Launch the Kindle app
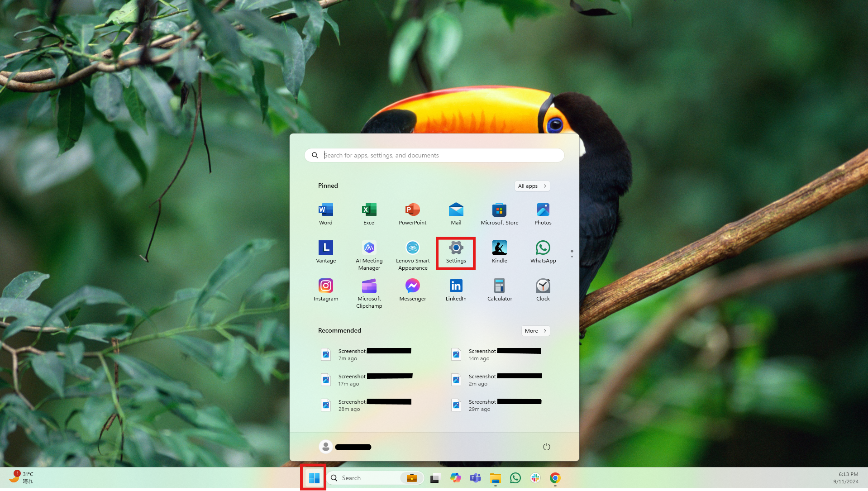Screen dimensions: 868x491 (499, 252)
